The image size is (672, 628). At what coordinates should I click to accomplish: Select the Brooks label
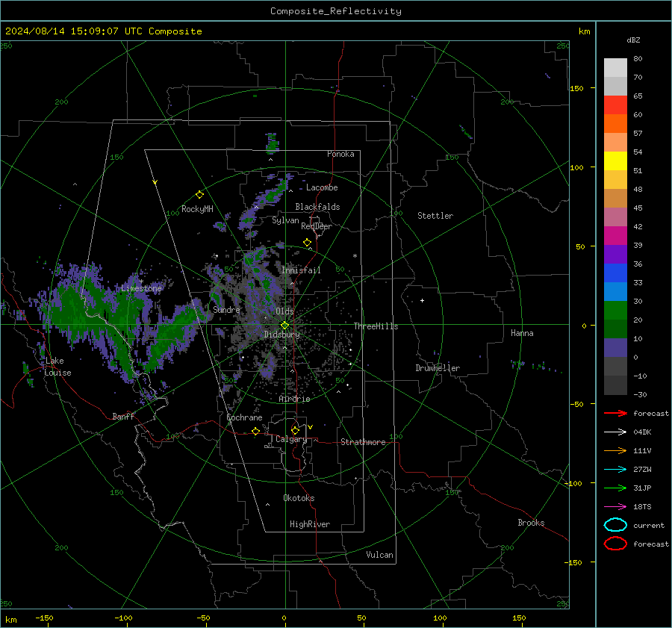(x=531, y=523)
